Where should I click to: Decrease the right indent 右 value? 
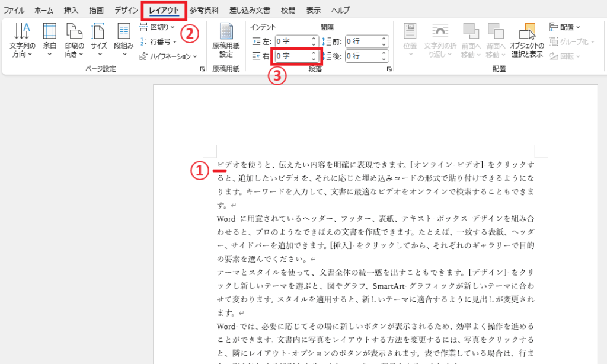click(314, 59)
